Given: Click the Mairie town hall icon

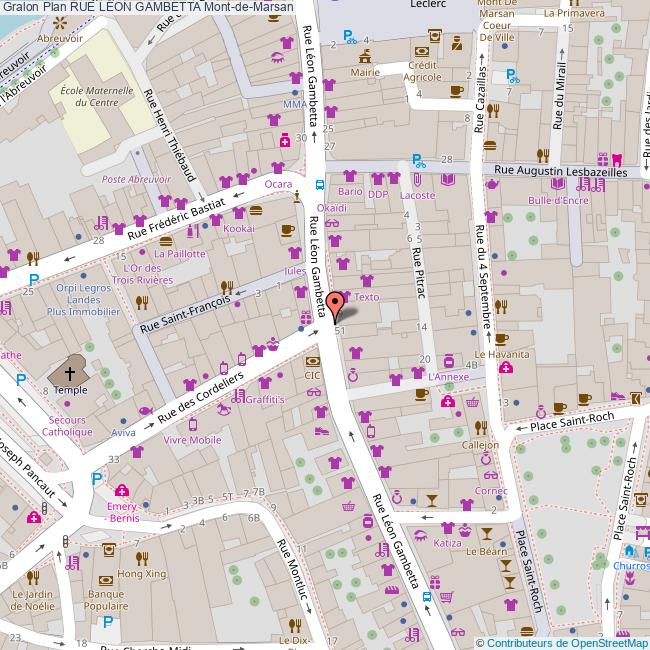Looking at the screenshot, I should [365, 55].
